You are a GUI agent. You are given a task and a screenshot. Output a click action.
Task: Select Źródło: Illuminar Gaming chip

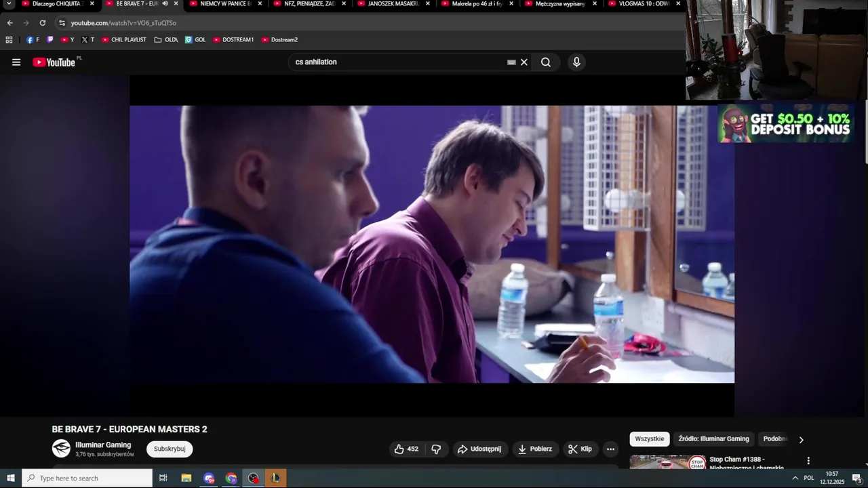pos(713,439)
